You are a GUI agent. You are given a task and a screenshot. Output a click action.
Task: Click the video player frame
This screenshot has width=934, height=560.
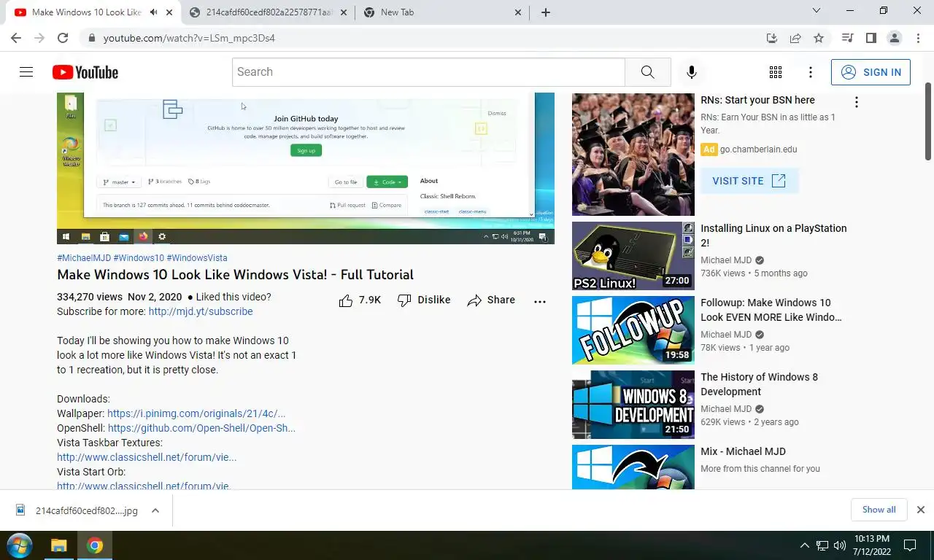coord(306,168)
